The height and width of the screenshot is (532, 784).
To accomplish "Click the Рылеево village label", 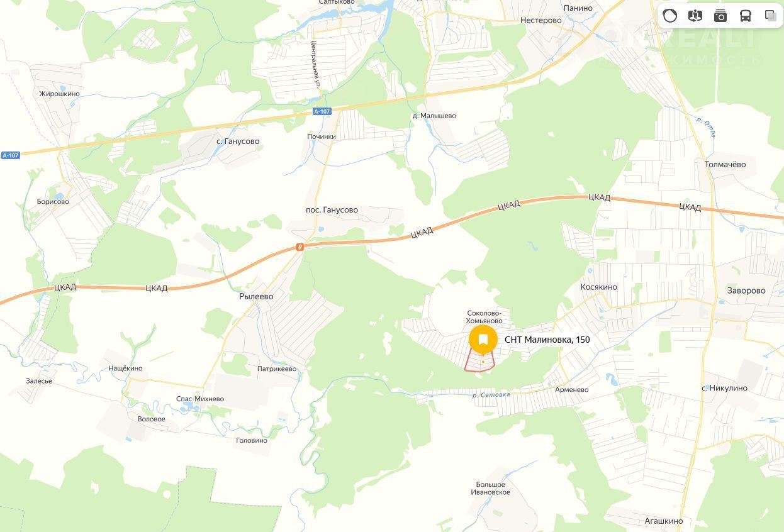I will pyautogui.click(x=256, y=296).
